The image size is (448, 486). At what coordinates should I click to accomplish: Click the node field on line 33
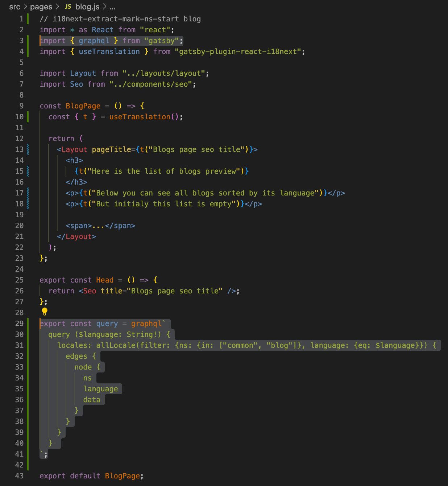click(x=83, y=367)
